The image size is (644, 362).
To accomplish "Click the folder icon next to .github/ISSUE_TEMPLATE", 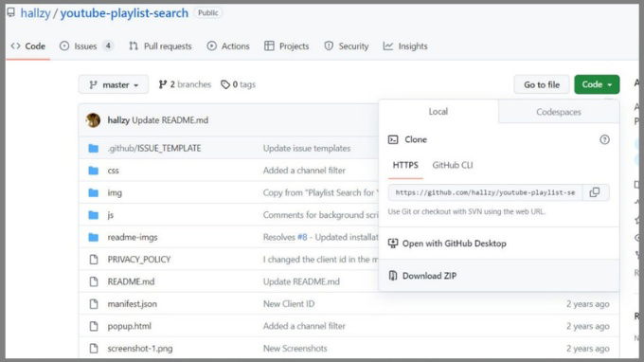I will (x=94, y=148).
